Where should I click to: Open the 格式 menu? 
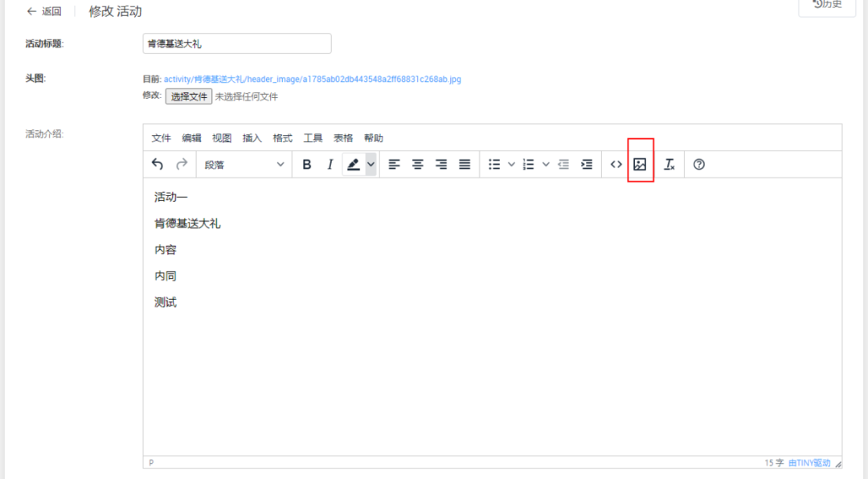tap(282, 138)
